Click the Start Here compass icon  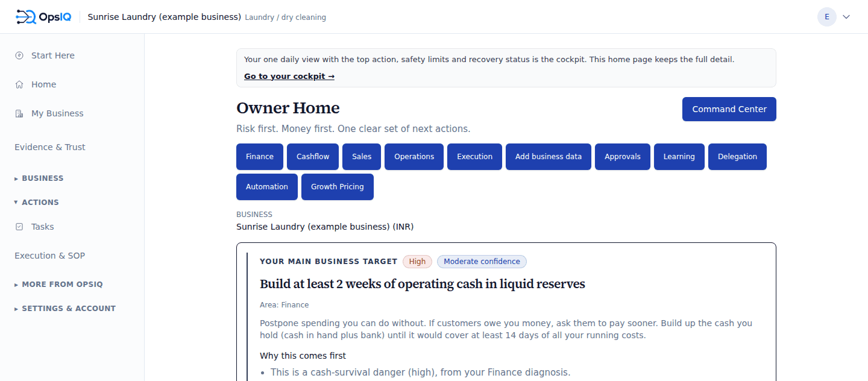point(19,55)
